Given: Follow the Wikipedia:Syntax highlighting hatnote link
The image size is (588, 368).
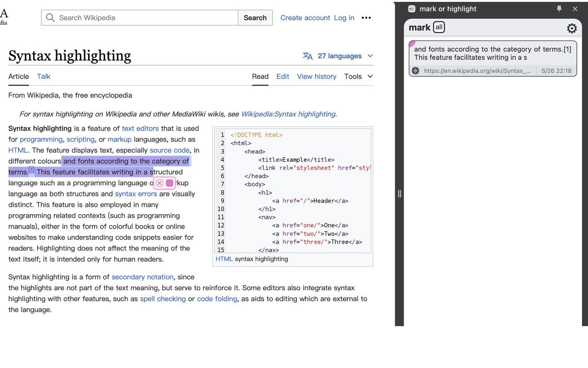Looking at the screenshot, I should (x=288, y=114).
